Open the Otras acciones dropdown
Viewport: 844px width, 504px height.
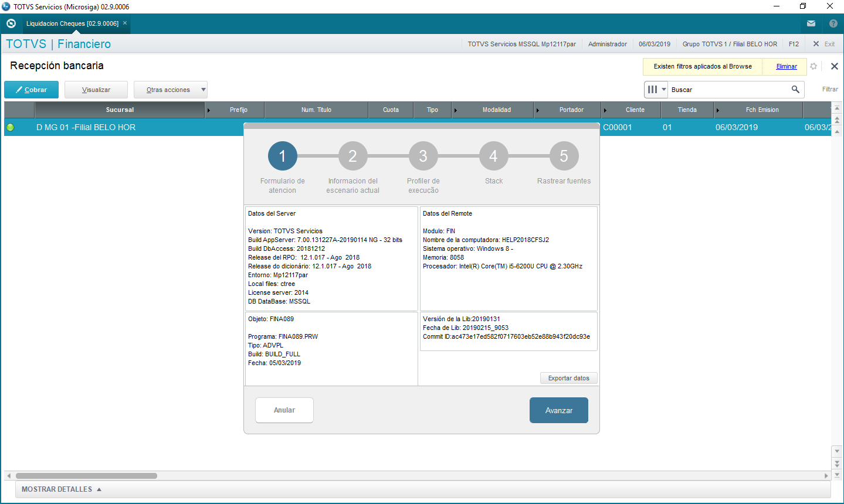(x=171, y=90)
